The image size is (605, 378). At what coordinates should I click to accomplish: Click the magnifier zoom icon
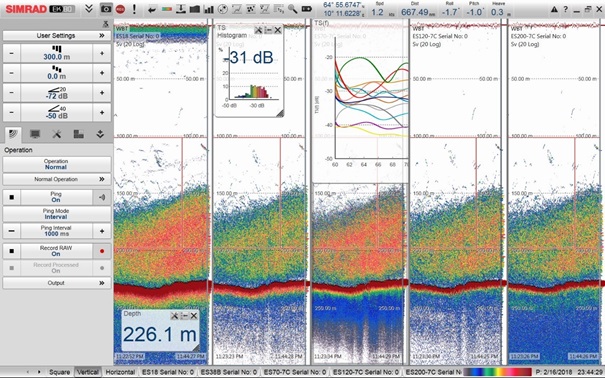tap(292, 9)
